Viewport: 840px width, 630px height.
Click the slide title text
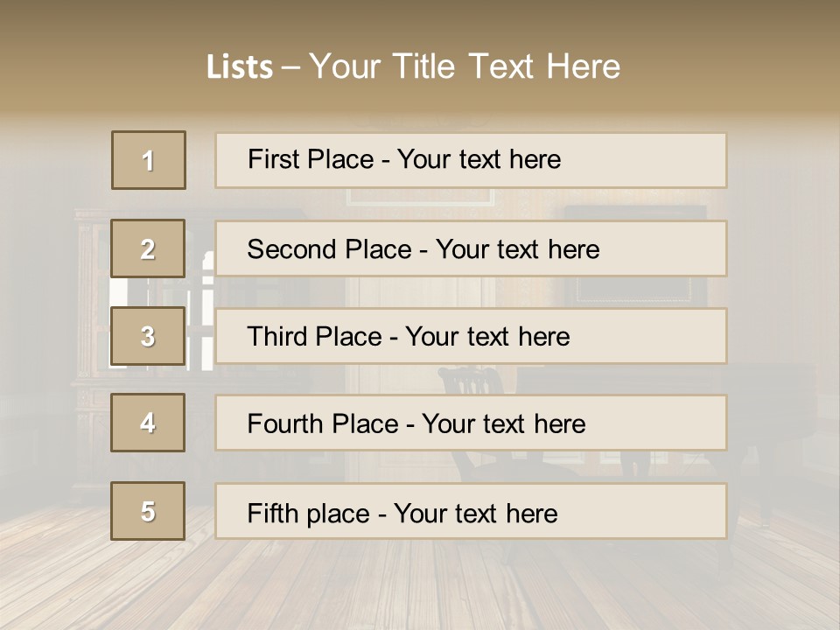pyautogui.click(x=413, y=66)
